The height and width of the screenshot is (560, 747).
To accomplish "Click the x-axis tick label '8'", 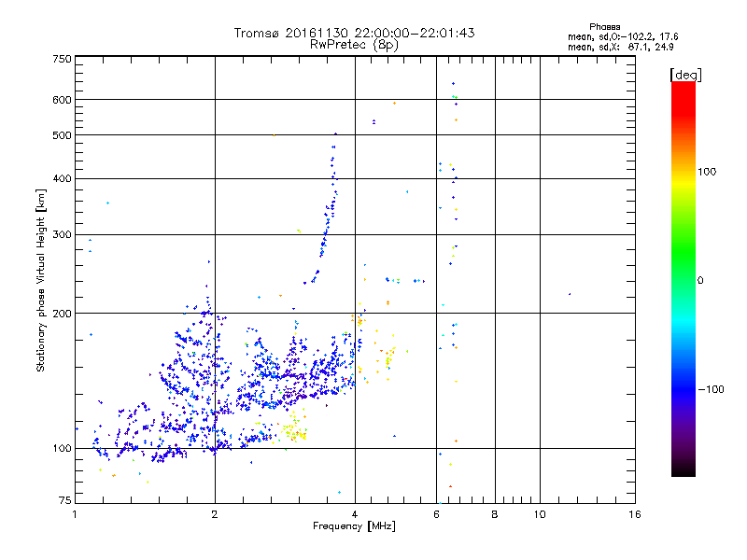I will click(495, 514).
